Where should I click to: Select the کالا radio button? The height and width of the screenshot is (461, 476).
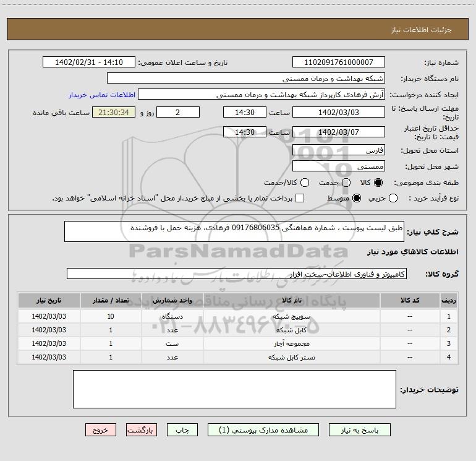coord(378,183)
